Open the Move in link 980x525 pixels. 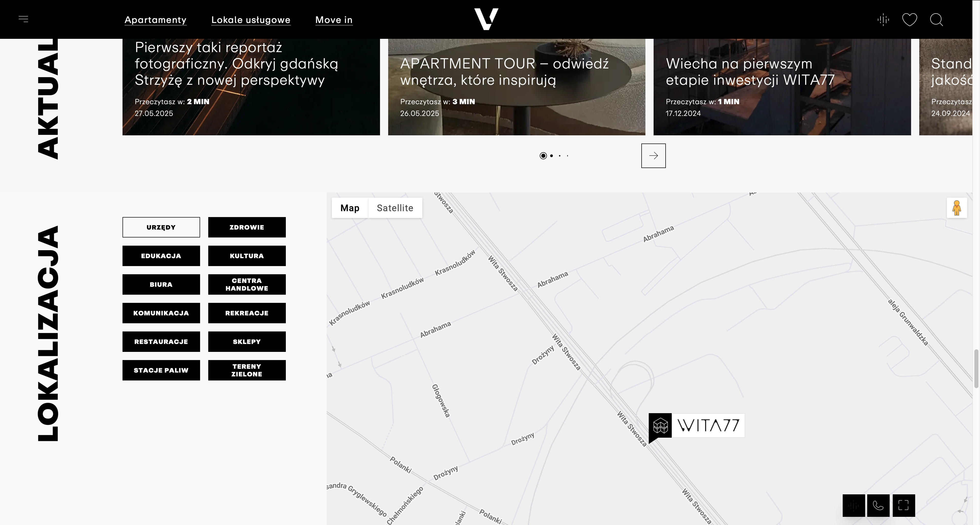pos(334,20)
